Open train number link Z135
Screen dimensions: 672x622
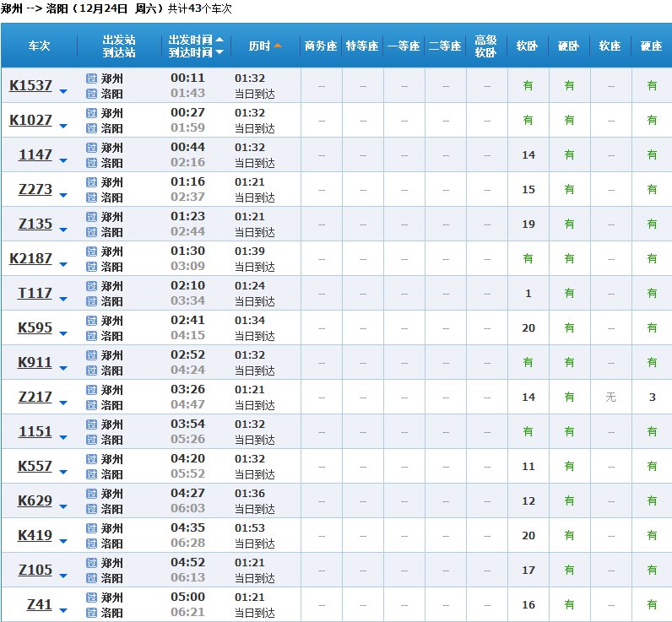coord(35,224)
